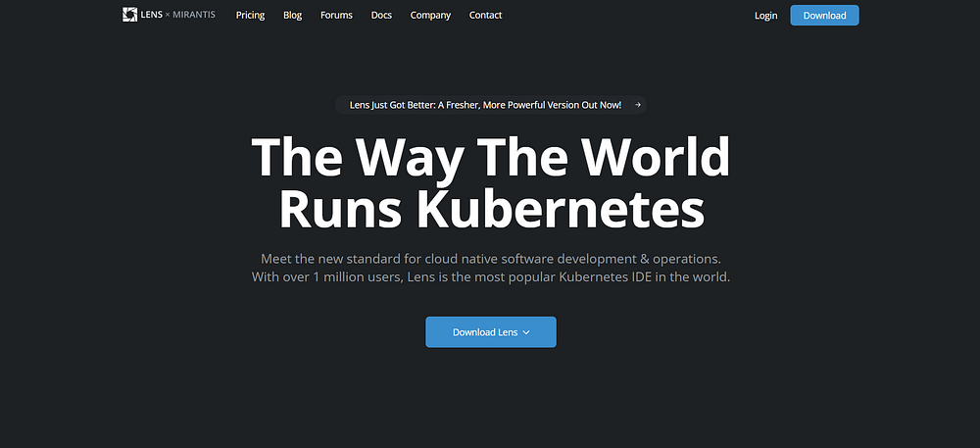Click the Download Lens button

[x=491, y=331]
